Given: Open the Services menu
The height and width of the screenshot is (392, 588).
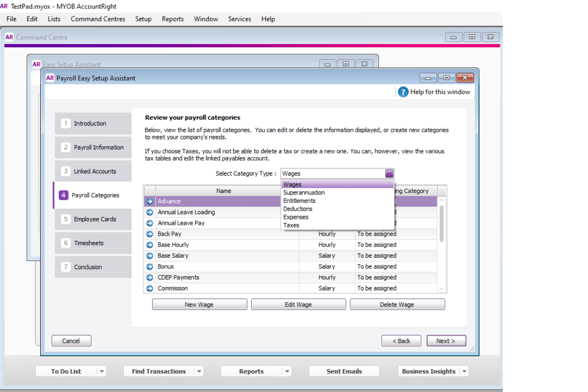Looking at the screenshot, I should (x=239, y=19).
